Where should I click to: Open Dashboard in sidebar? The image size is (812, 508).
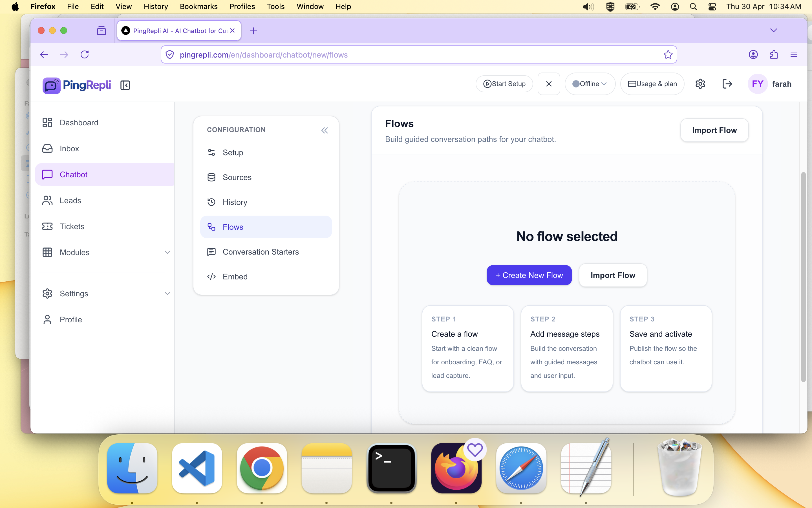click(105, 123)
